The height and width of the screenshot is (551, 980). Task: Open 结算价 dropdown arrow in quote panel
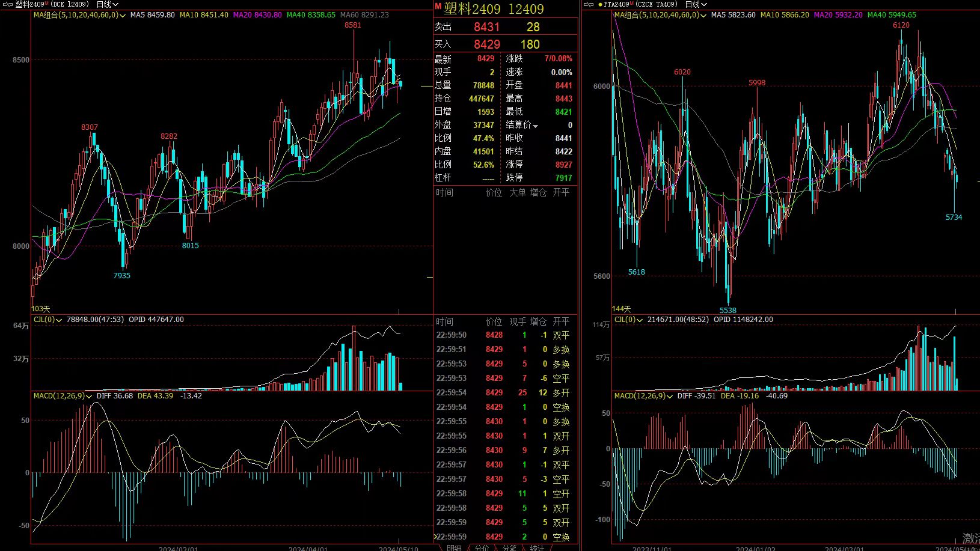535,126
